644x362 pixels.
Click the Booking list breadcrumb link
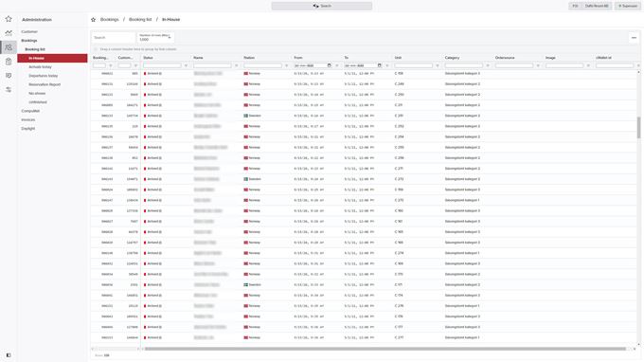140,19
